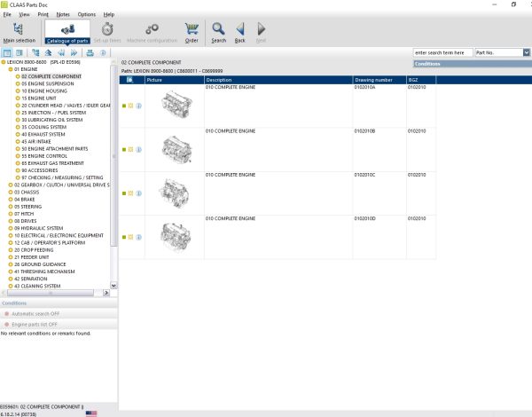The height and width of the screenshot is (417, 532).
Task: Click the enter search term field
Action: pos(442,53)
